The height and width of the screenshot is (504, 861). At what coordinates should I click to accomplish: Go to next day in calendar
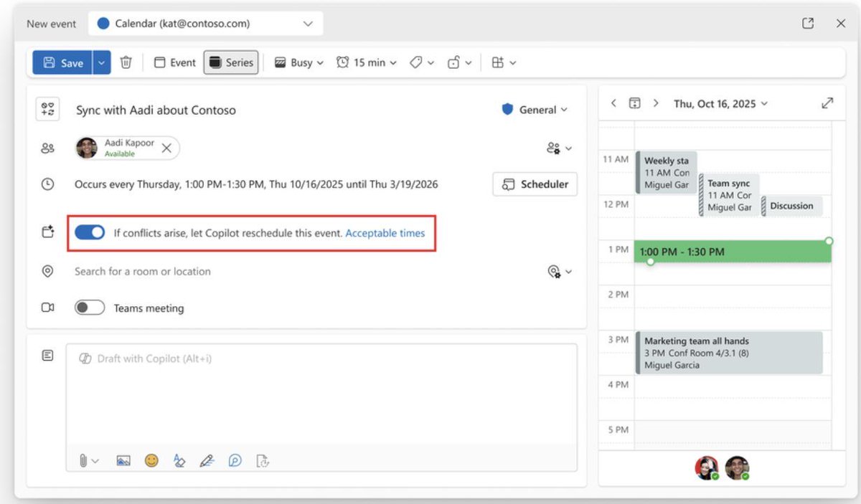coord(656,103)
